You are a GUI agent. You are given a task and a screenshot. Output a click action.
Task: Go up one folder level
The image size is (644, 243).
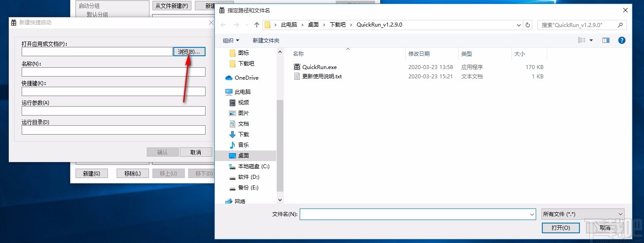click(x=257, y=25)
